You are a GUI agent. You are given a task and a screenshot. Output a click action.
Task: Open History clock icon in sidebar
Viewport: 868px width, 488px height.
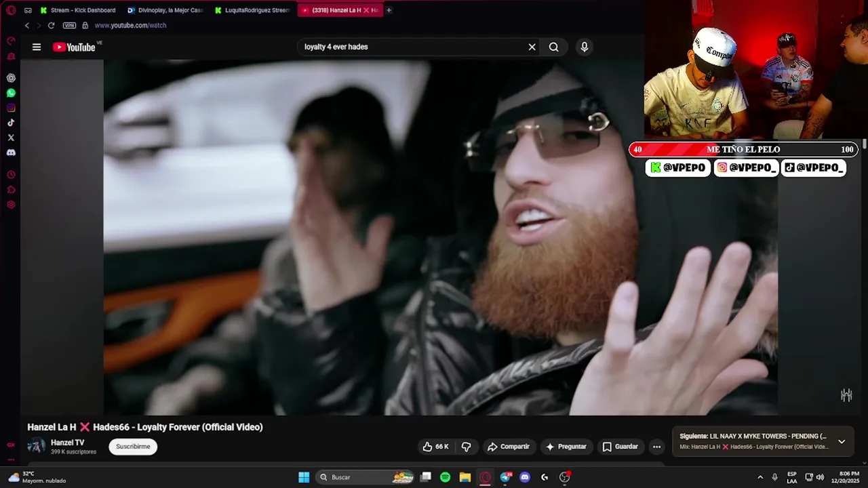coord(11,175)
